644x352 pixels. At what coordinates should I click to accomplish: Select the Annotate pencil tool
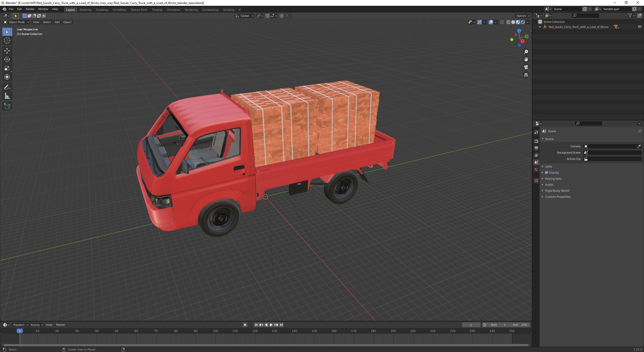point(7,87)
